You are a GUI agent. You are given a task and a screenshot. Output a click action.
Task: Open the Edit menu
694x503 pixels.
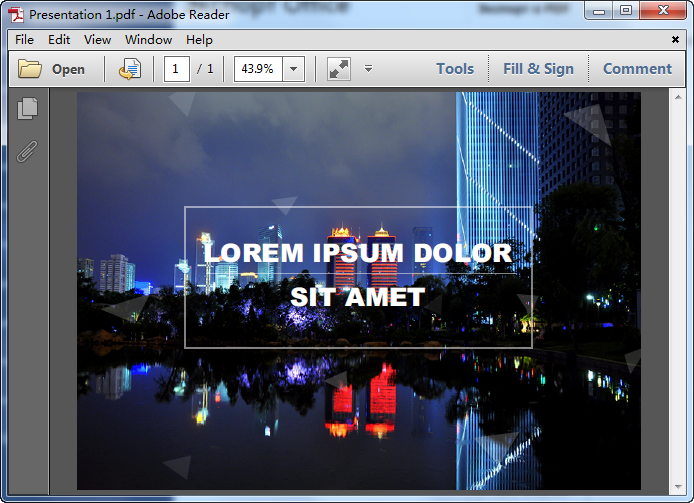click(59, 40)
